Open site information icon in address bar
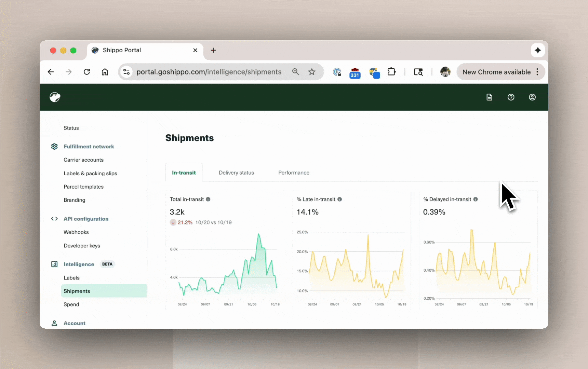The image size is (588, 369). click(x=126, y=72)
